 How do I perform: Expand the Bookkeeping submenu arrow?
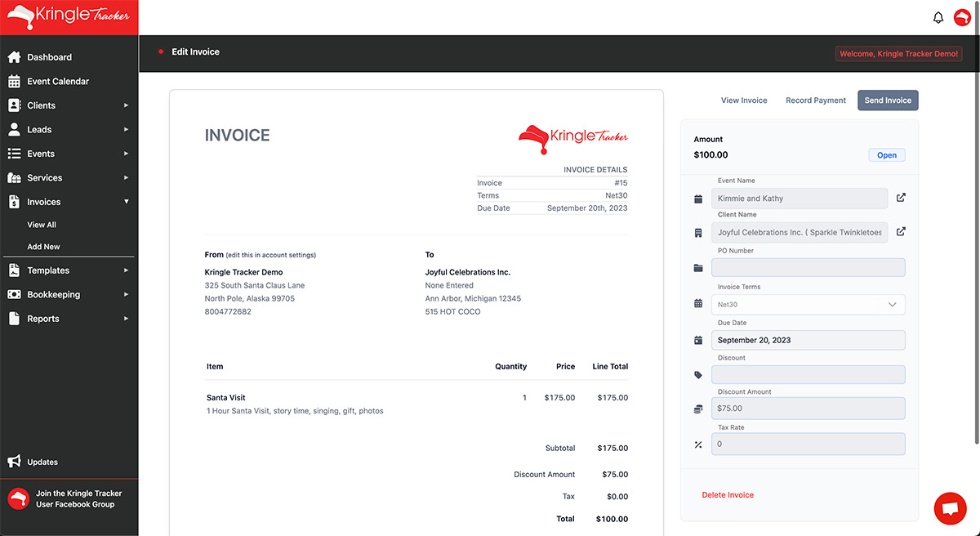126,294
